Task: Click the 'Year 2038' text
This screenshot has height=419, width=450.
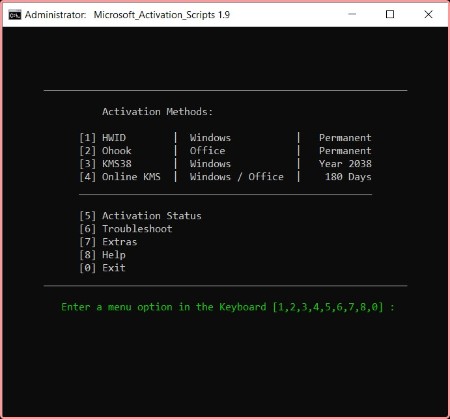Action: (x=345, y=164)
